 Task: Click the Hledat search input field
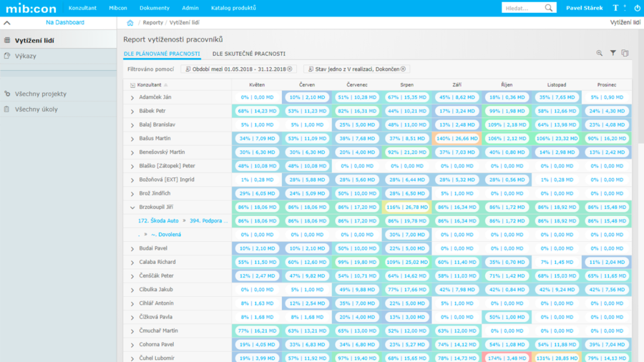click(522, 8)
